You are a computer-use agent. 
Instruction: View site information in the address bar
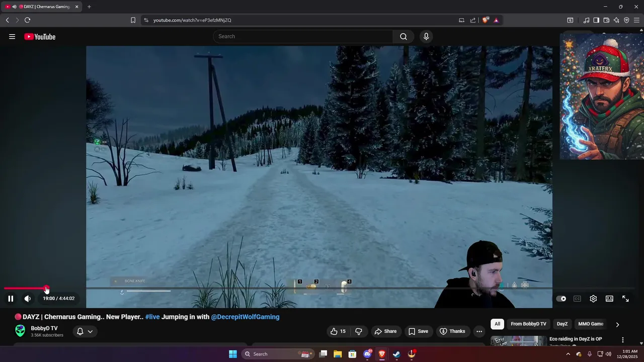(x=146, y=20)
